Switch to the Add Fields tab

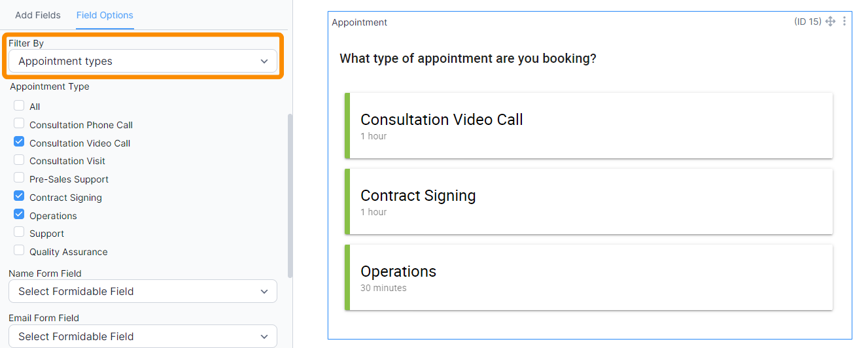38,15
